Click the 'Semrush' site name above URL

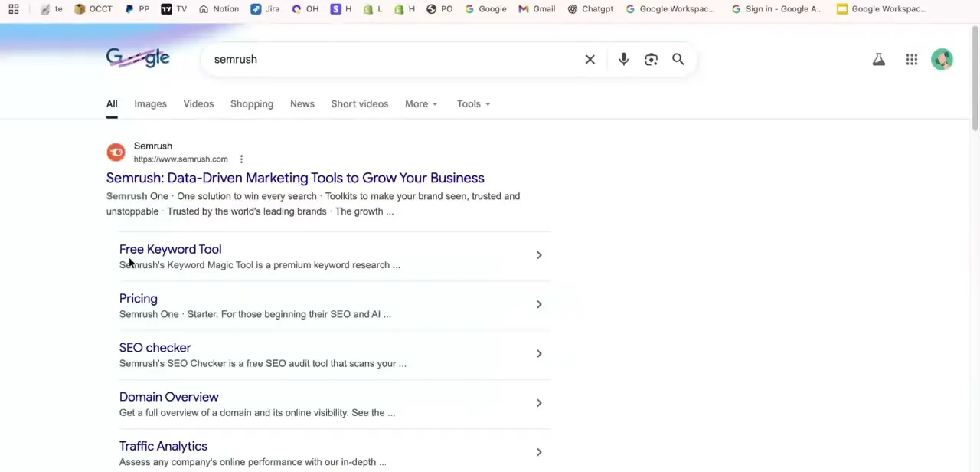pos(153,146)
